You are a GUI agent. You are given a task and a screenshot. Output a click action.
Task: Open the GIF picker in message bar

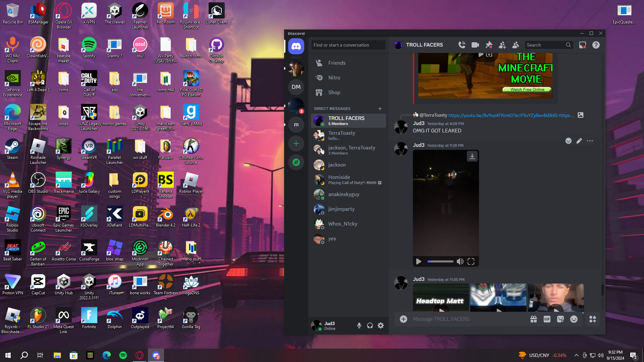click(x=547, y=319)
